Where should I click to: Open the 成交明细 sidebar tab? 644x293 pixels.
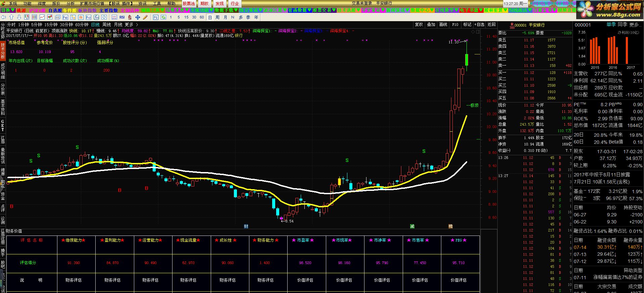3,71
